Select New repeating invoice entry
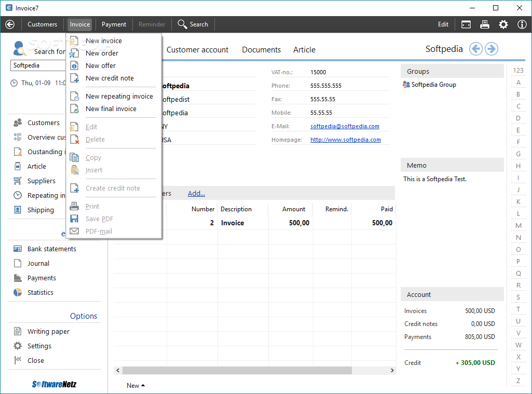 click(x=119, y=97)
